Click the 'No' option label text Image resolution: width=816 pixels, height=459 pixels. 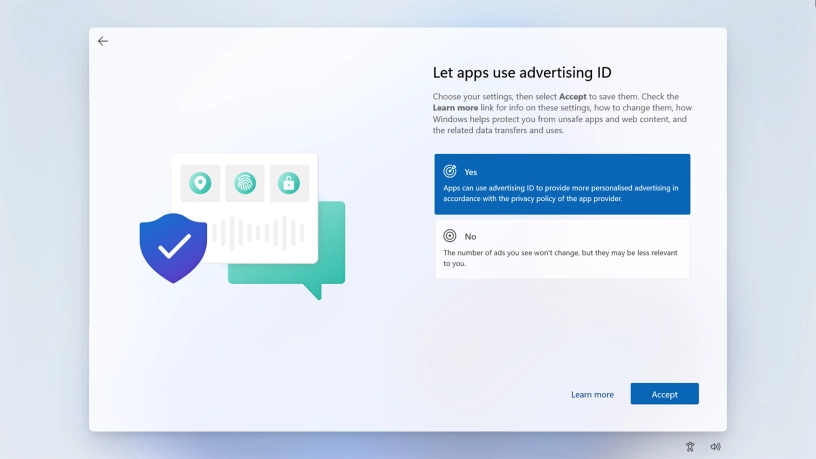point(470,236)
